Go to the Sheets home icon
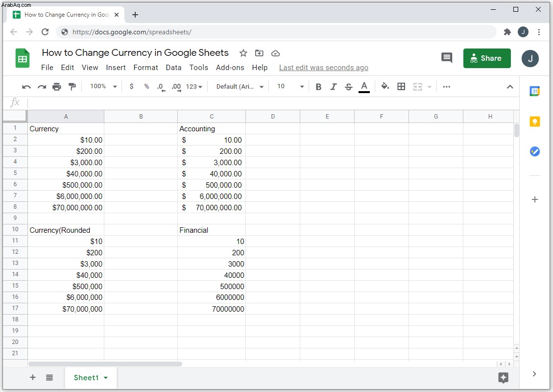The image size is (553, 392). (x=23, y=58)
